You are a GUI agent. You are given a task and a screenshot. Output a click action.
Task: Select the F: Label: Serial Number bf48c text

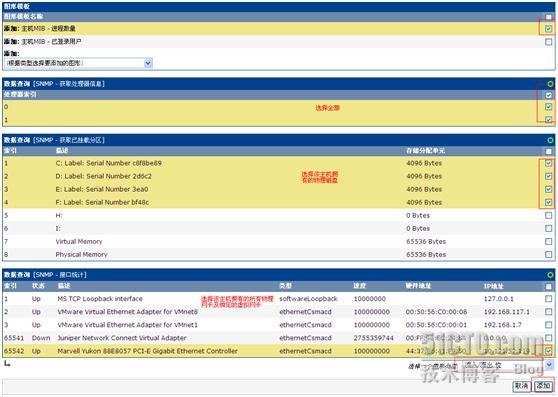tap(102, 202)
